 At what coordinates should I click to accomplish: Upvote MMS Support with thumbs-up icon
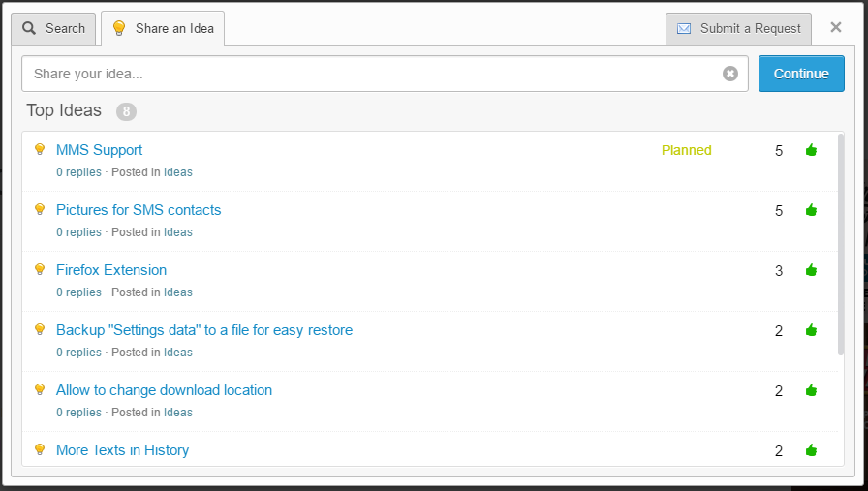click(x=811, y=150)
